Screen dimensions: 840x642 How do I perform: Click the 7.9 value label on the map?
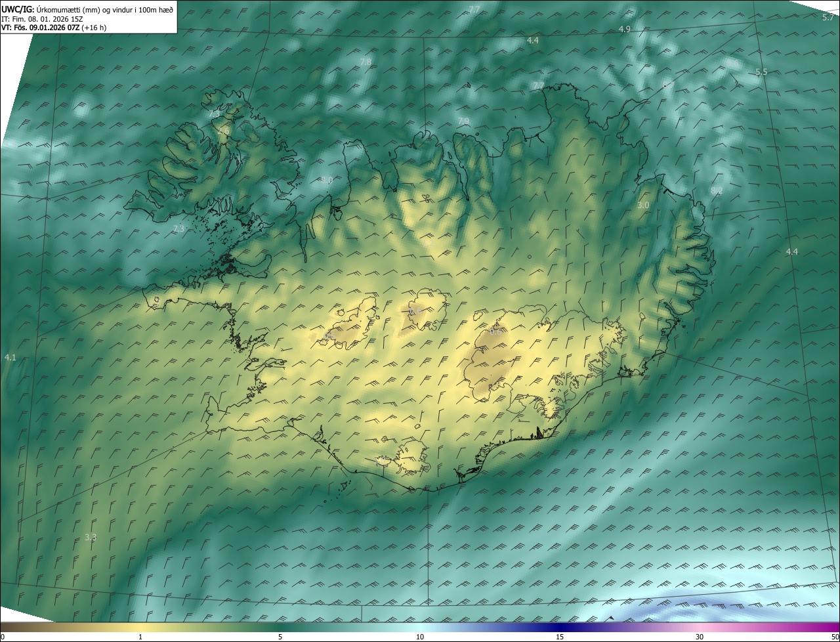pyautogui.click(x=463, y=121)
